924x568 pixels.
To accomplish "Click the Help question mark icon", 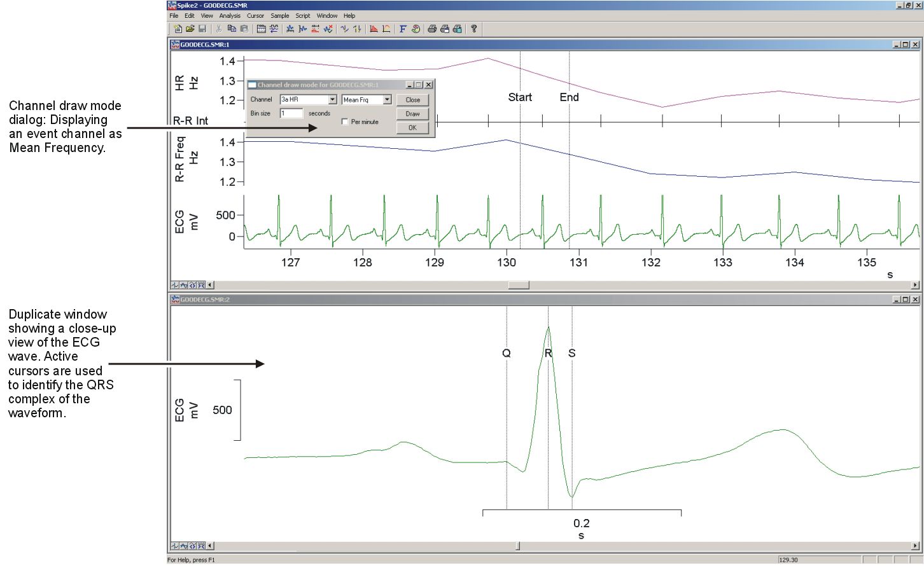I will click(474, 29).
